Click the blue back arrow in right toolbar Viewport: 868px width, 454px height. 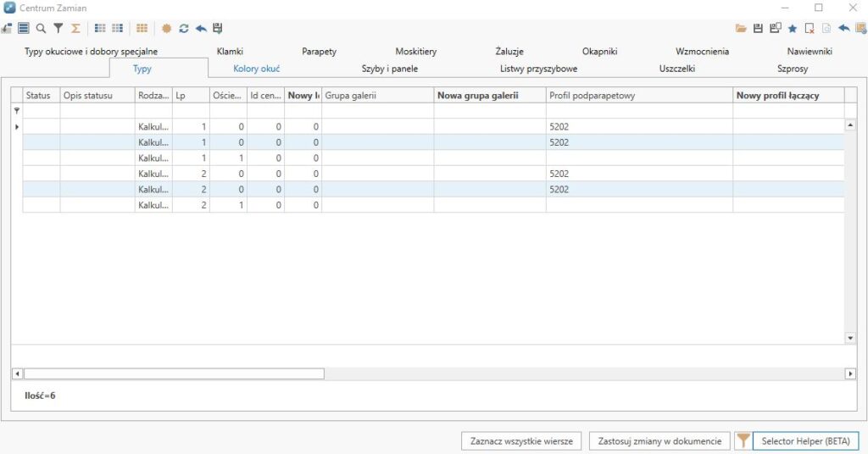tap(843, 28)
